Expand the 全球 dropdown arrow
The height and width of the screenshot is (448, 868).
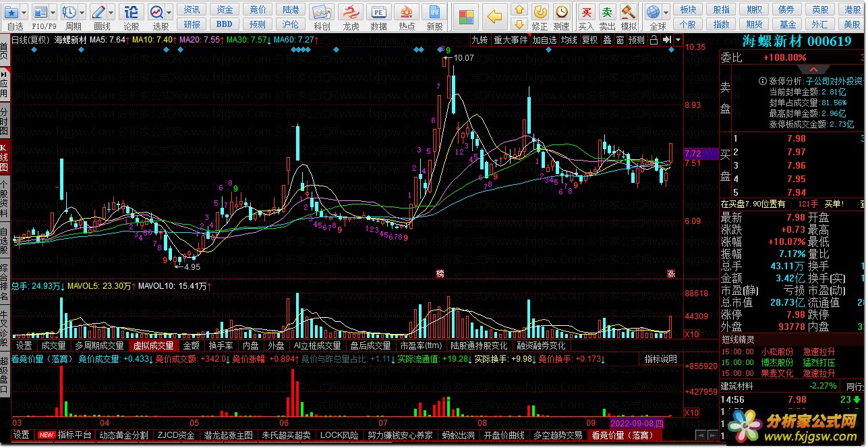[666, 12]
